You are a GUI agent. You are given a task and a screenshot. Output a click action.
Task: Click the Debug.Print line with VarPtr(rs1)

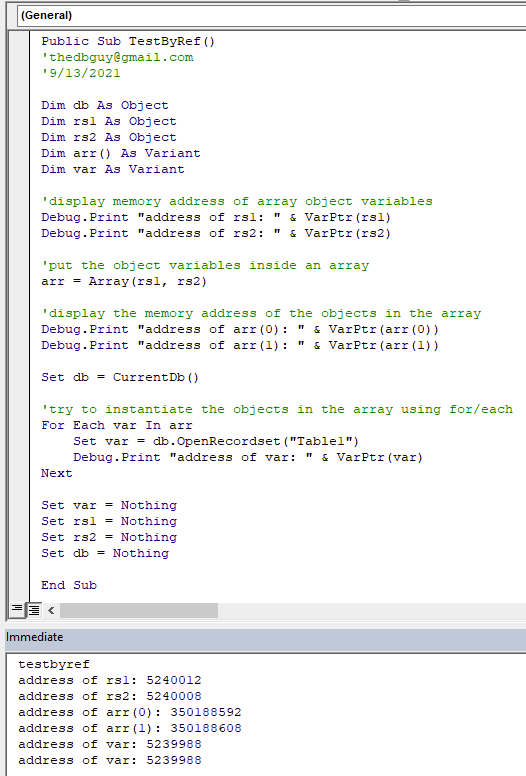click(x=216, y=217)
